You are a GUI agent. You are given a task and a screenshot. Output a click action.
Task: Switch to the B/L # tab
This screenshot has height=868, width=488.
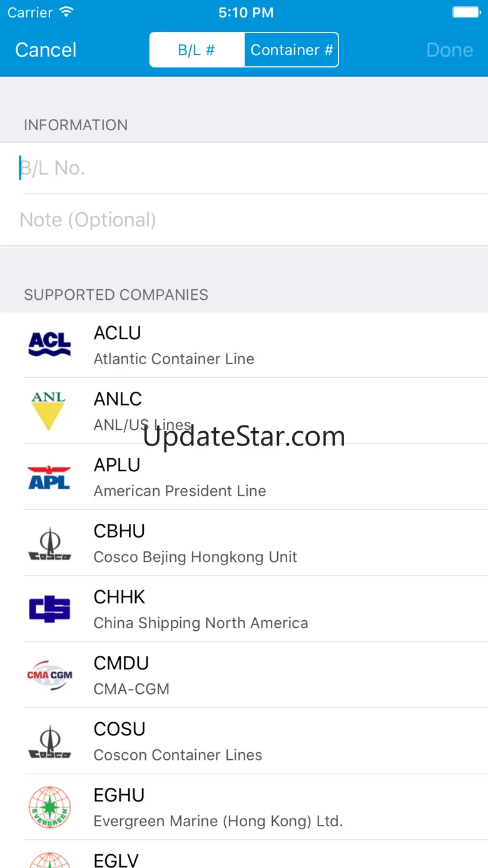196,50
